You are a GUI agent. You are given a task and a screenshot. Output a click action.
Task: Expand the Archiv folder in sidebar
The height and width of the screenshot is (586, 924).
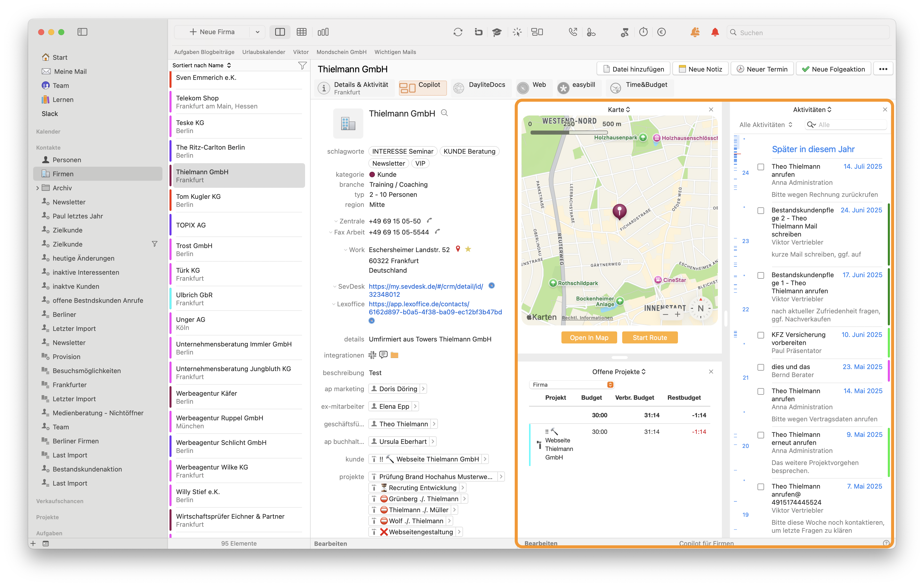tap(37, 188)
